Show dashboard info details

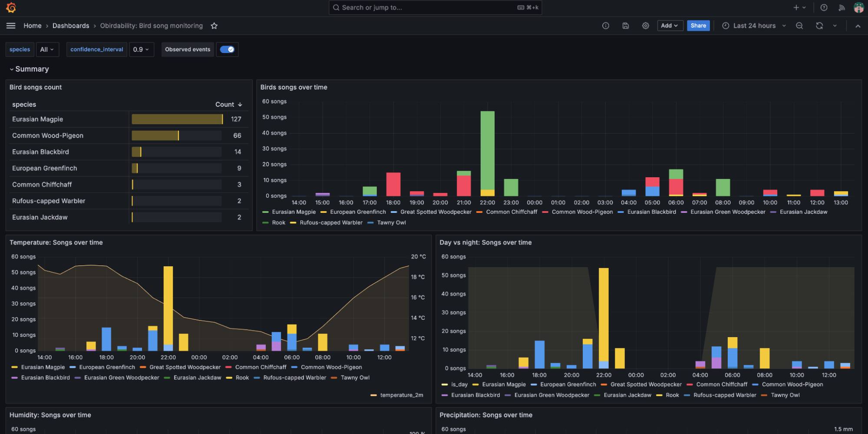(605, 26)
